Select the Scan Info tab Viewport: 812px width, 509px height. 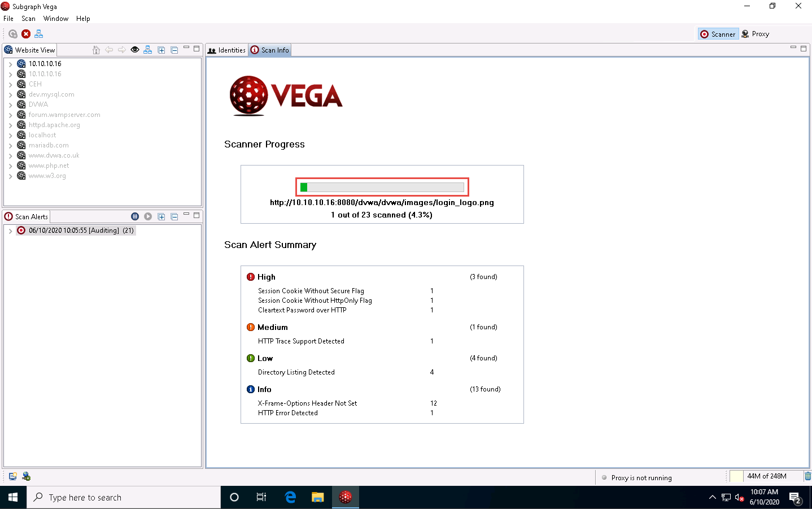pos(270,50)
